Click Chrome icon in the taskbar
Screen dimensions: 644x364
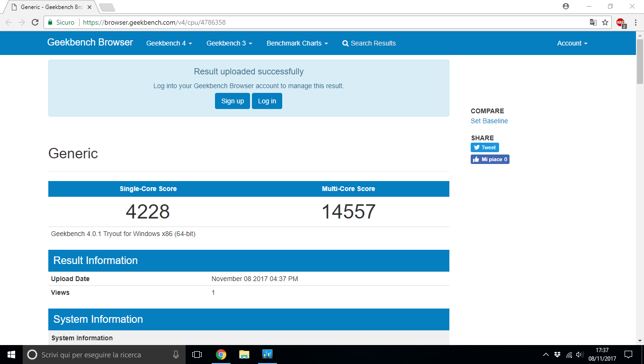(221, 355)
